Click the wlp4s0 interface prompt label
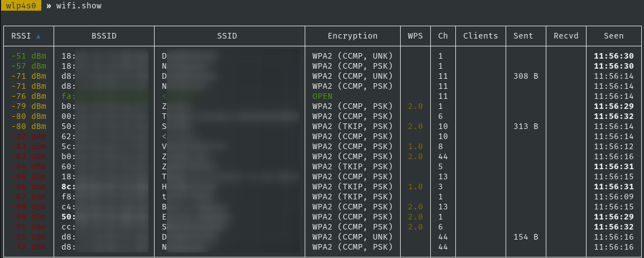The image size is (644, 258). pos(21,6)
